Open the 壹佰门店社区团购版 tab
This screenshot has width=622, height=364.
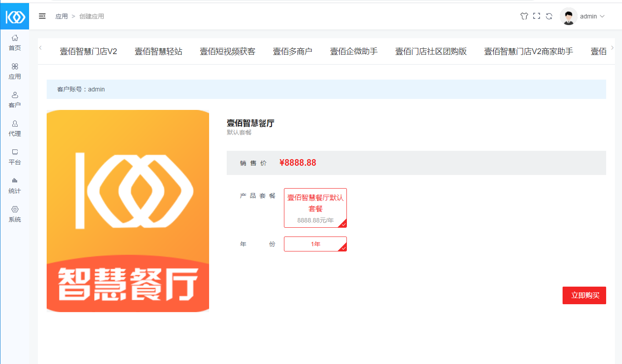click(x=431, y=51)
